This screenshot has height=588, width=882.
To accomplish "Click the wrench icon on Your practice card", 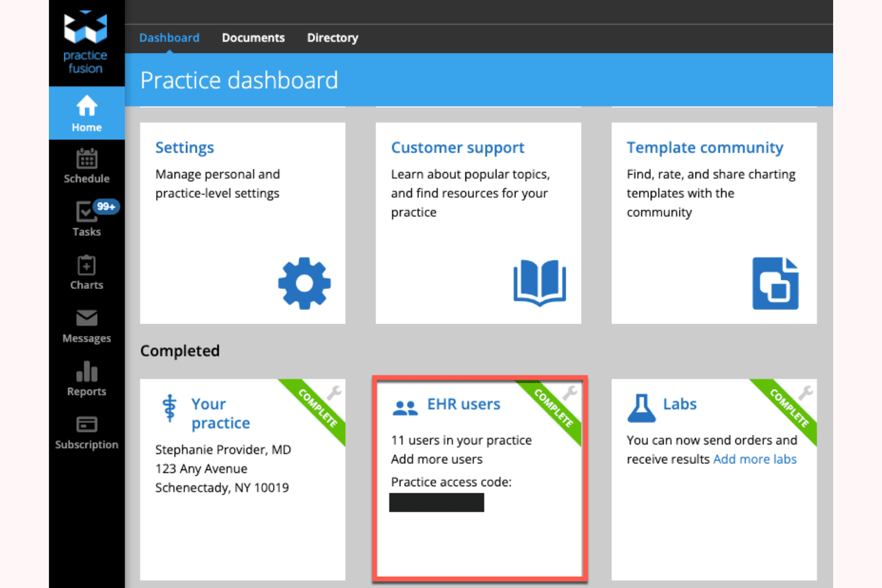I will pos(334,392).
